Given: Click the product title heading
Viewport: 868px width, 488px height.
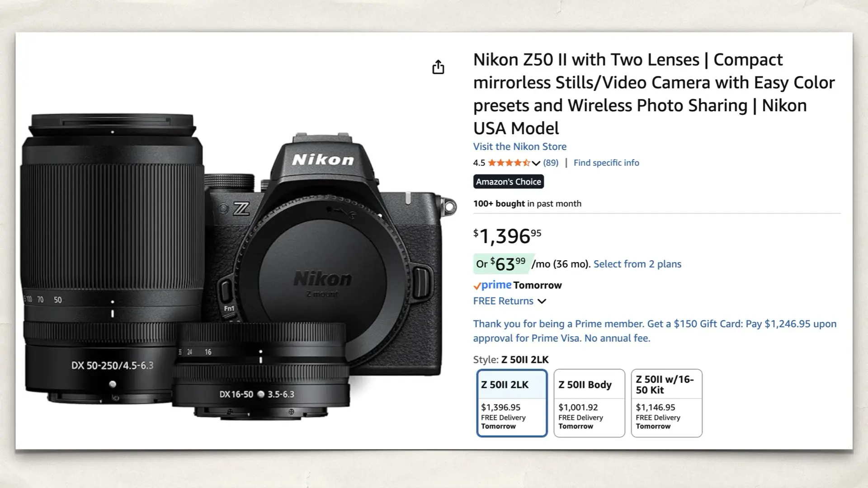Looking at the screenshot, I should 633,94.
